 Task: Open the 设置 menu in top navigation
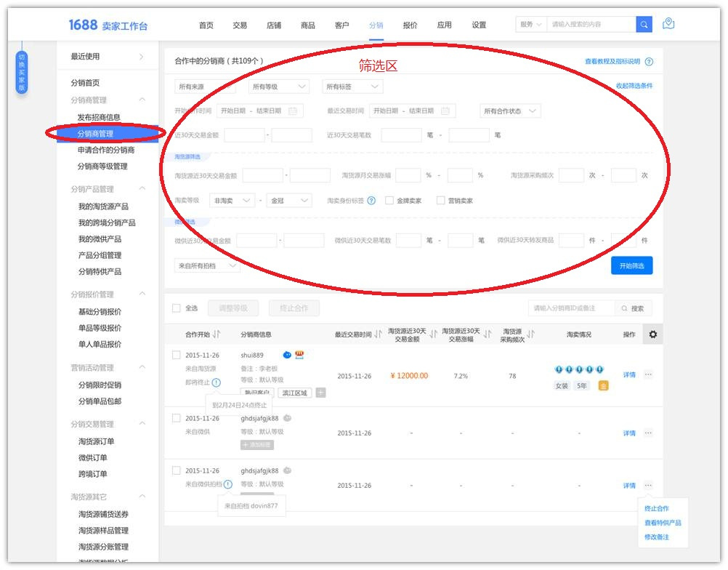480,24
